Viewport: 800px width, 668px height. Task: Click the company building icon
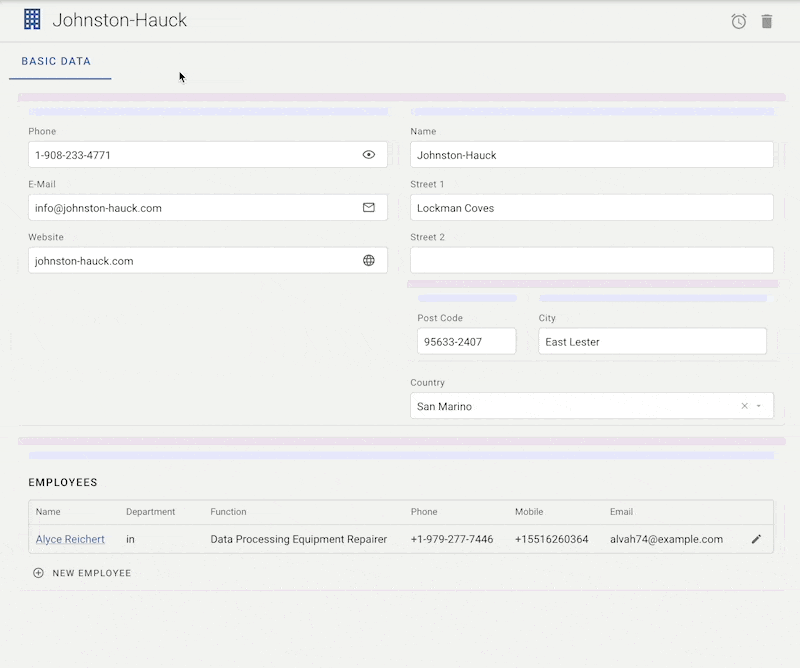coord(32,20)
